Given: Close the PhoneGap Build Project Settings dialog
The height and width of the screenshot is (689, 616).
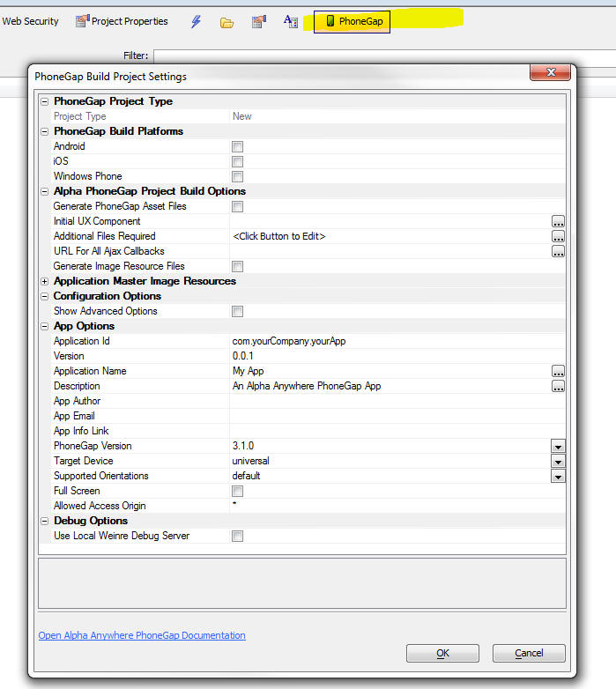Looking at the screenshot, I should [x=551, y=72].
